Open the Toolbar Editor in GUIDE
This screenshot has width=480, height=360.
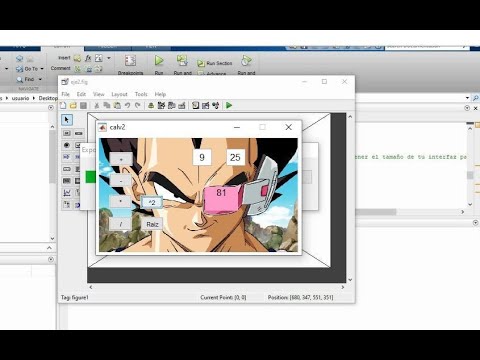182,106
